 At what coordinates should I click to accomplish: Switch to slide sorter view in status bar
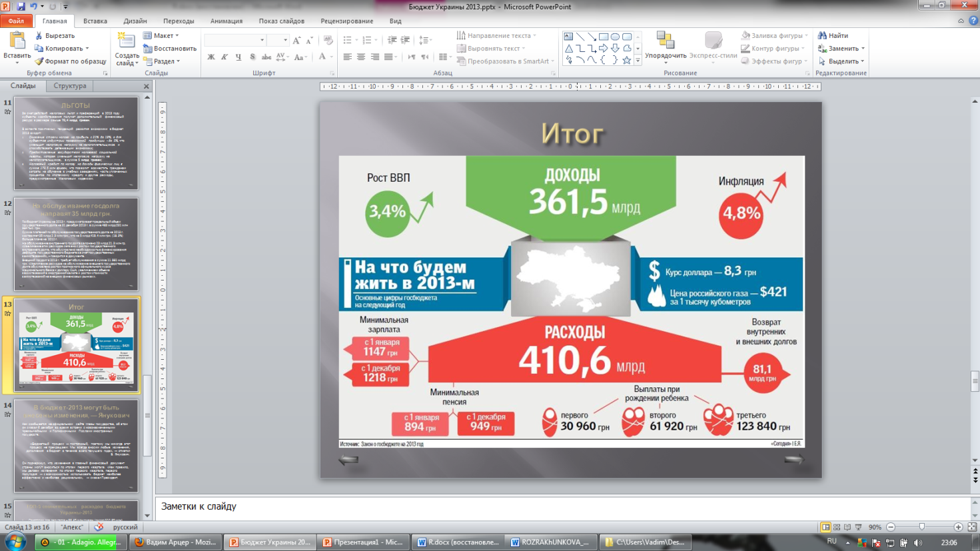(x=837, y=527)
